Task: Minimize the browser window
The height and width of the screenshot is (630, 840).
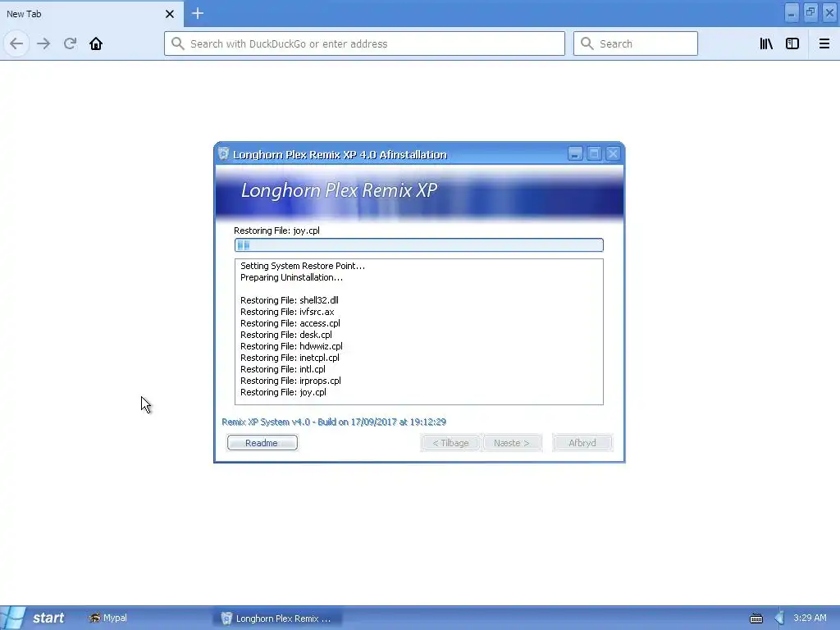Action: (x=792, y=13)
